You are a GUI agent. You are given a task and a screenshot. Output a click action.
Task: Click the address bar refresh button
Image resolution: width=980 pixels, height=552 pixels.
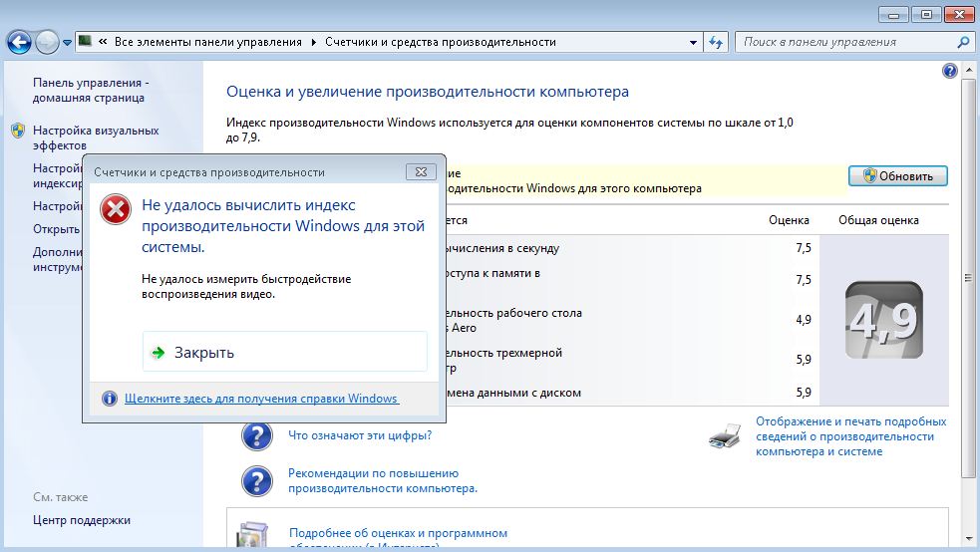(x=716, y=43)
